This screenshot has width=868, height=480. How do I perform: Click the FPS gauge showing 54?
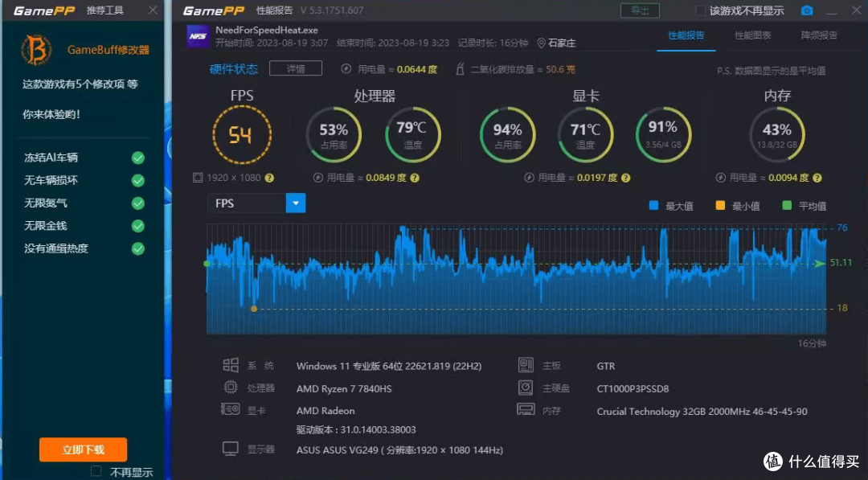coord(242,135)
